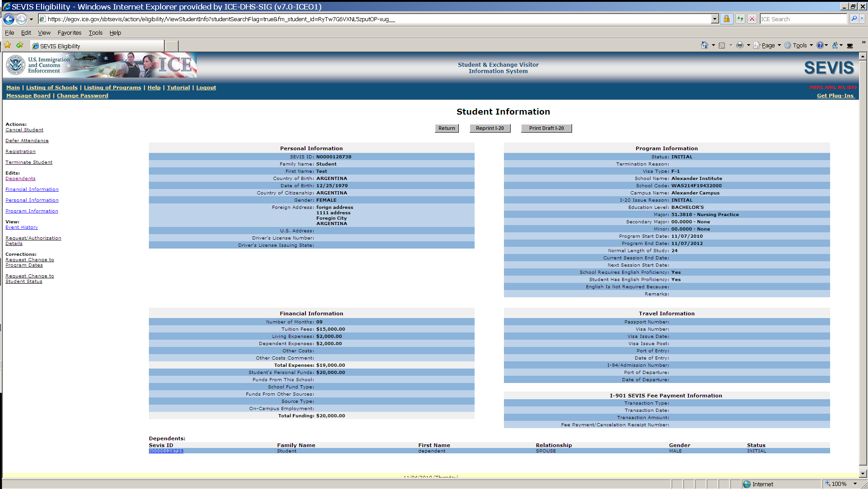Viewport: 868px width, 489px height.
Task: Open dependent SEVIS ID N0000128739 link
Action: (x=166, y=451)
